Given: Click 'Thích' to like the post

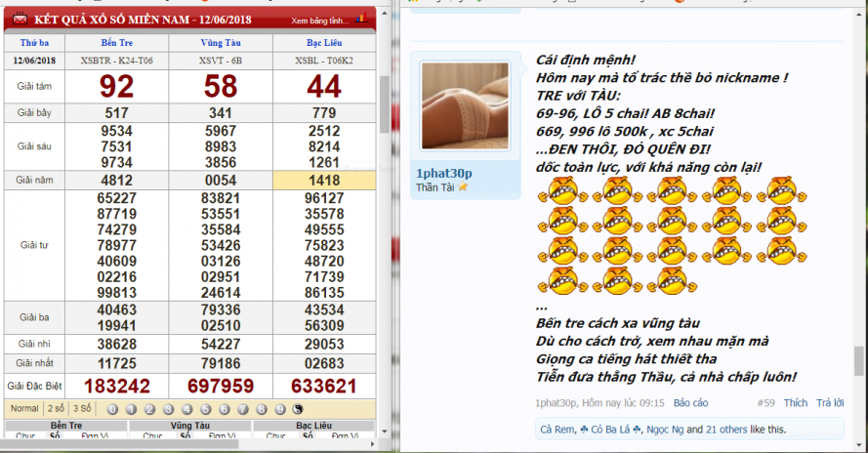Looking at the screenshot, I should click(x=796, y=402).
